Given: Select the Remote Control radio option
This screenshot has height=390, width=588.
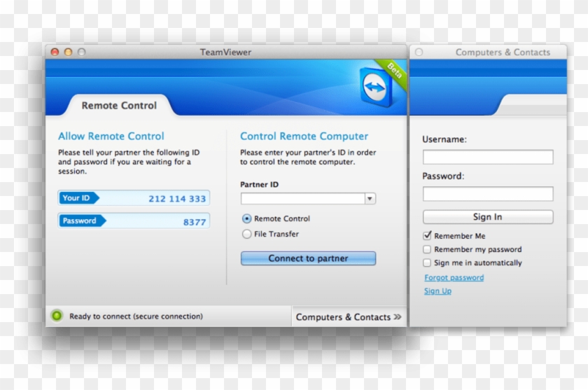Looking at the screenshot, I should (x=246, y=218).
